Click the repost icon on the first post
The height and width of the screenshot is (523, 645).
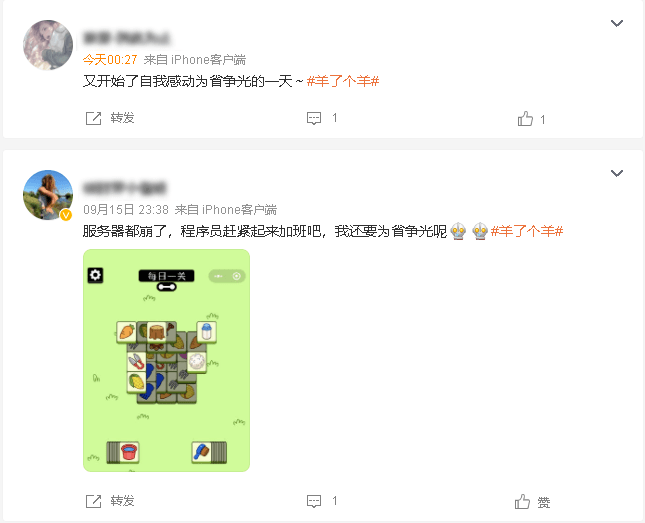coord(93,119)
